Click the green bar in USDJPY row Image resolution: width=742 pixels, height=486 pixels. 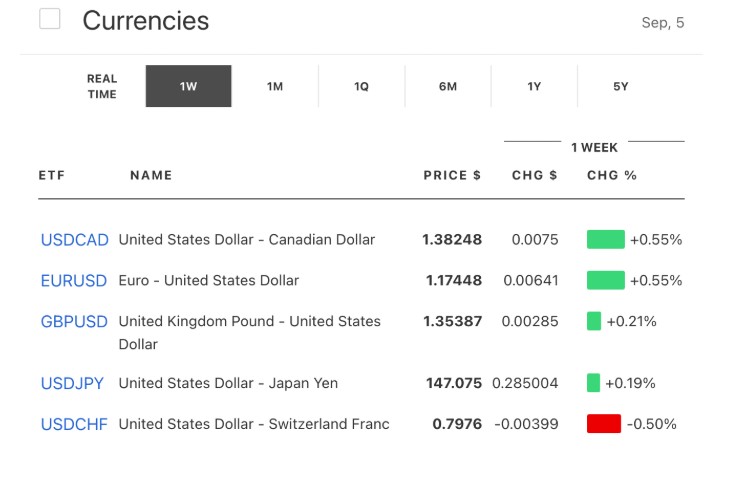point(593,383)
